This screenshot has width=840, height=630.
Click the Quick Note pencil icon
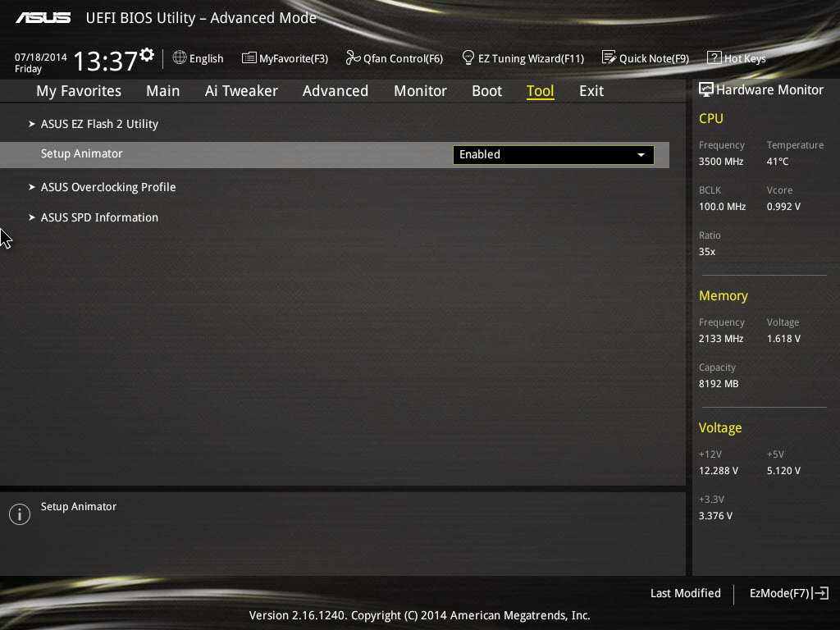pyautogui.click(x=609, y=57)
